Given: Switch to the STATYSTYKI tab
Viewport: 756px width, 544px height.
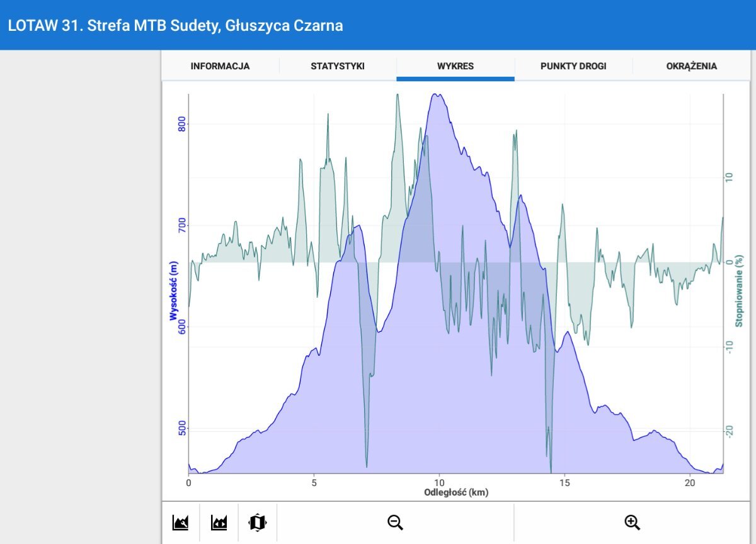Looking at the screenshot, I should 338,66.
